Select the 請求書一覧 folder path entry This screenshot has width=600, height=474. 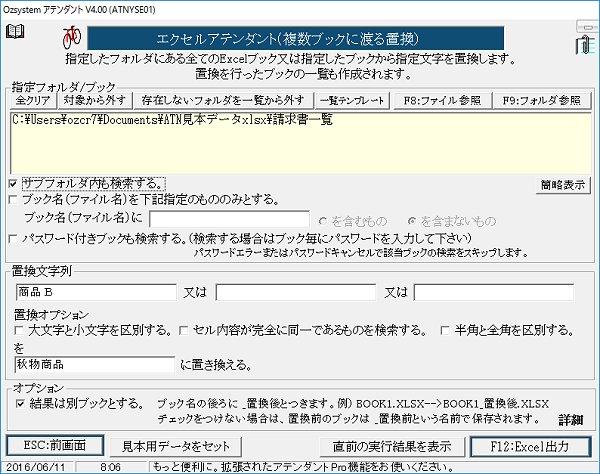tap(172, 120)
